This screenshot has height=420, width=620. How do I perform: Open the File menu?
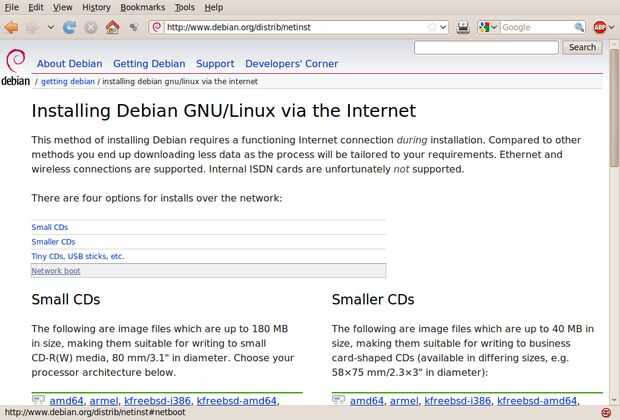tap(11, 7)
